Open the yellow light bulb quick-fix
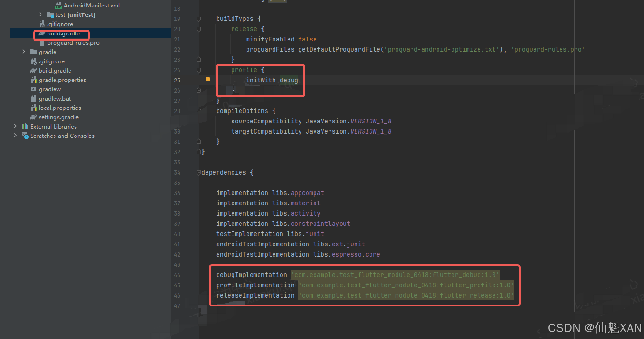Screen dimensions: 644x339 pyautogui.click(x=208, y=80)
